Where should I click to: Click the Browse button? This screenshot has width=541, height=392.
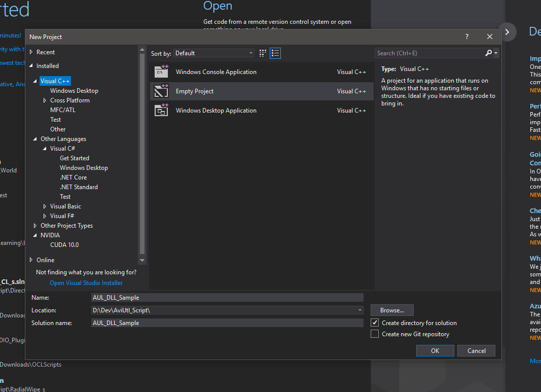pyautogui.click(x=391, y=310)
